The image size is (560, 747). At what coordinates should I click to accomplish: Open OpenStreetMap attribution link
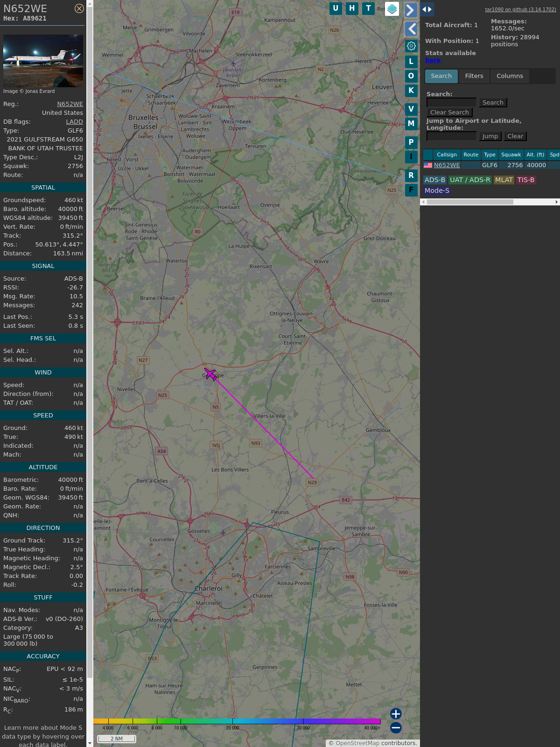click(x=357, y=743)
